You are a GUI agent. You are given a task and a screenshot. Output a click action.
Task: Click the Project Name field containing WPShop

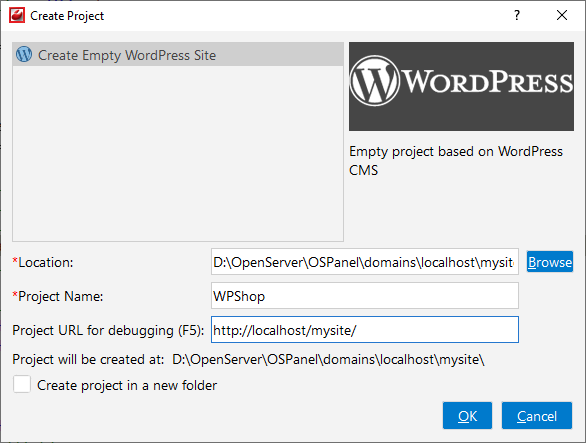pos(364,296)
